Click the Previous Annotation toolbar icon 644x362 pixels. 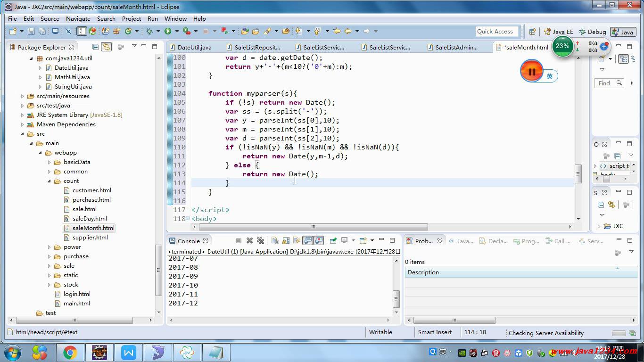[317, 31]
